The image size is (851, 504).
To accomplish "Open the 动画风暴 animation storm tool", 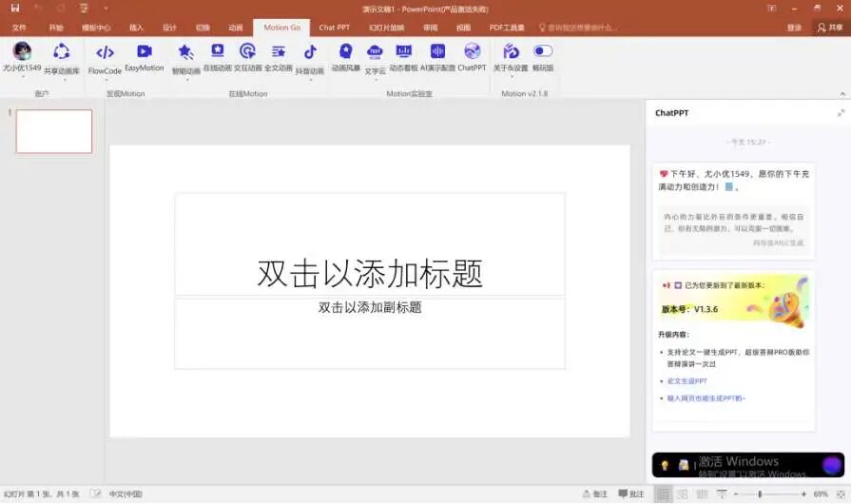I will [x=346, y=51].
